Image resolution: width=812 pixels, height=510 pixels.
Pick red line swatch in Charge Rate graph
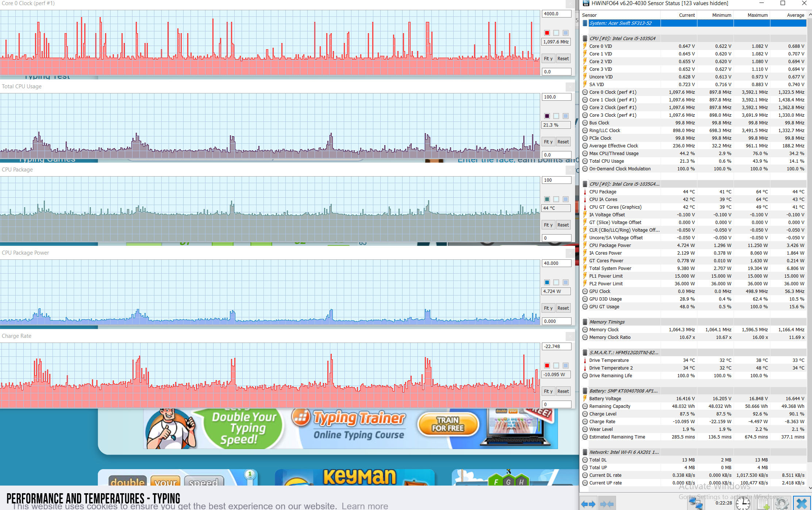547,366
